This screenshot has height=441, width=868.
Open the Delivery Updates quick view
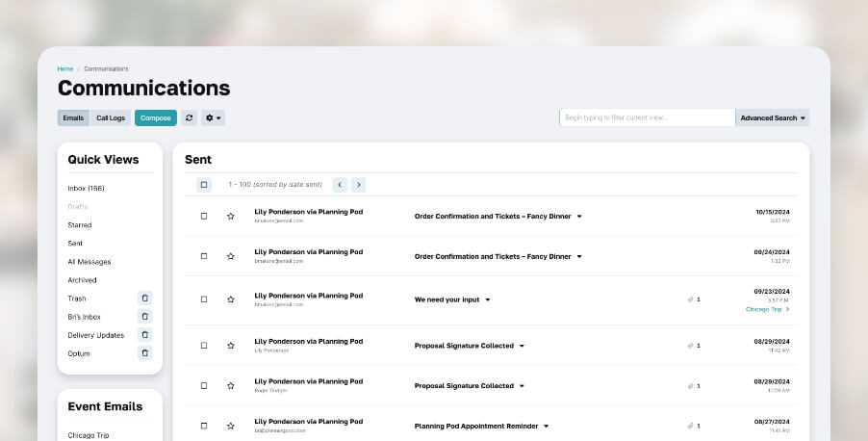coord(96,335)
